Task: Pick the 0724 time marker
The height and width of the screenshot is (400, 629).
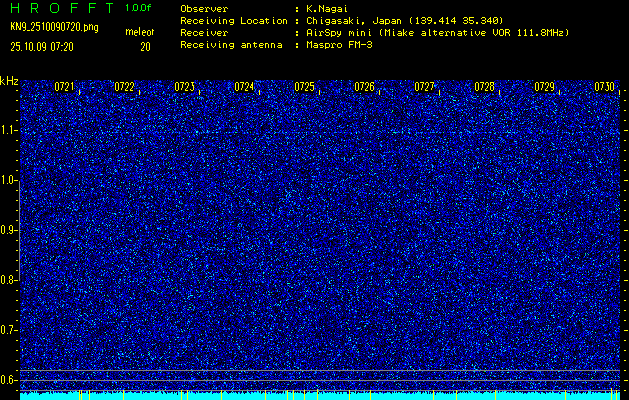Action: (x=244, y=87)
